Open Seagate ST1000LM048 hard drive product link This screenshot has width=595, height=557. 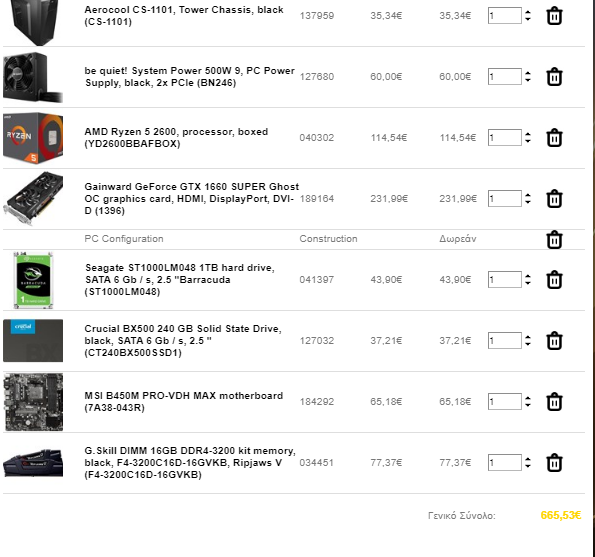point(180,280)
